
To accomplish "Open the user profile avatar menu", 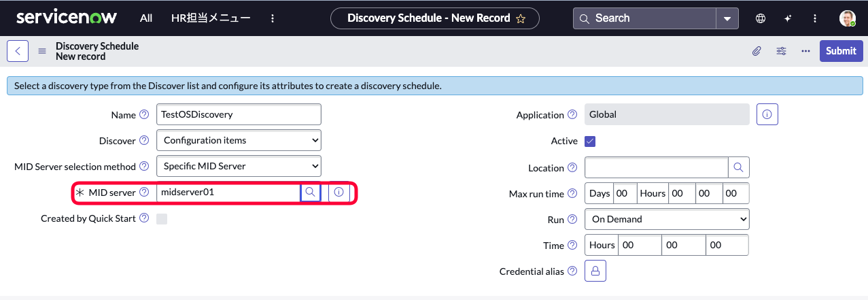I will [x=847, y=18].
